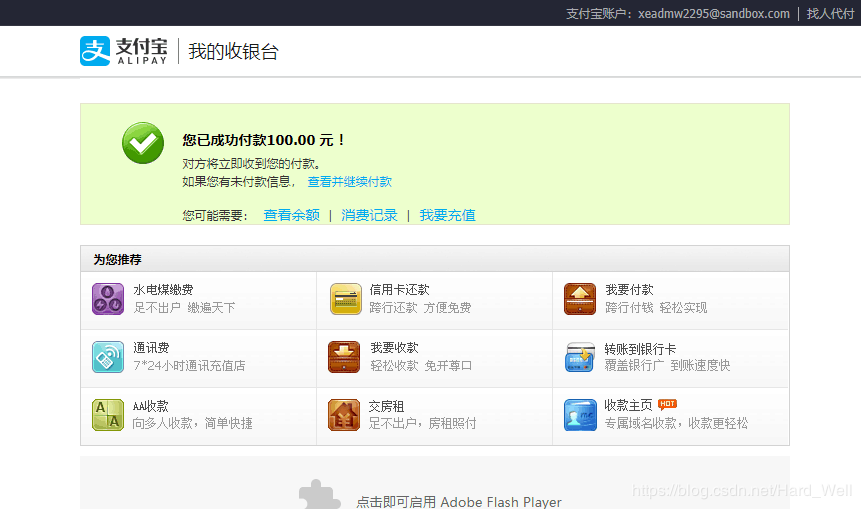Open the 水电煤缴费 utilities icon

(x=108, y=299)
